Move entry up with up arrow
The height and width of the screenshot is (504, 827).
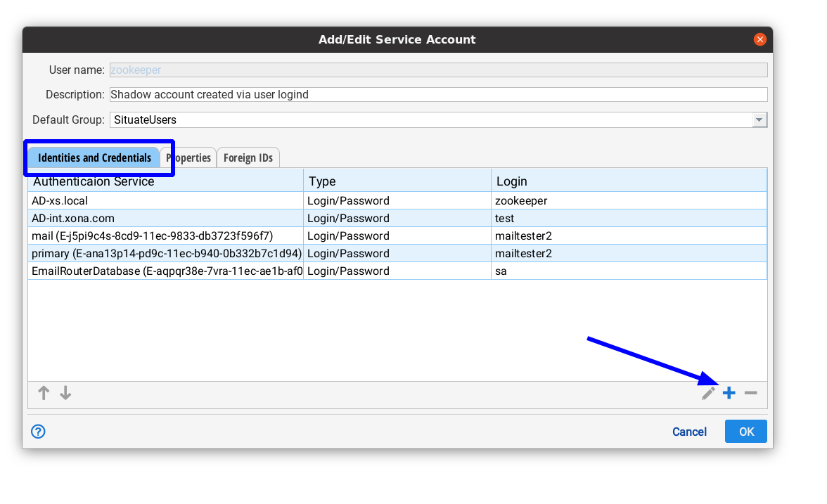44,393
